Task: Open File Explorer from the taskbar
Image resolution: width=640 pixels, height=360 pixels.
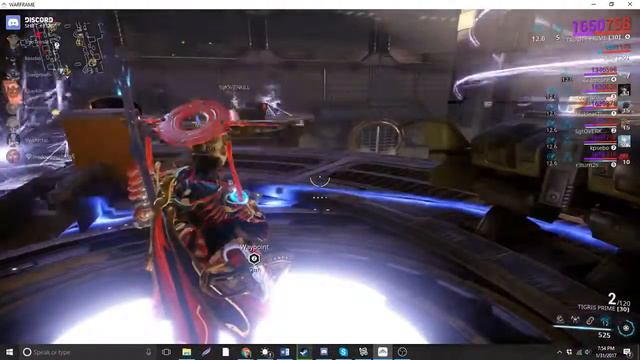Action: coord(187,352)
